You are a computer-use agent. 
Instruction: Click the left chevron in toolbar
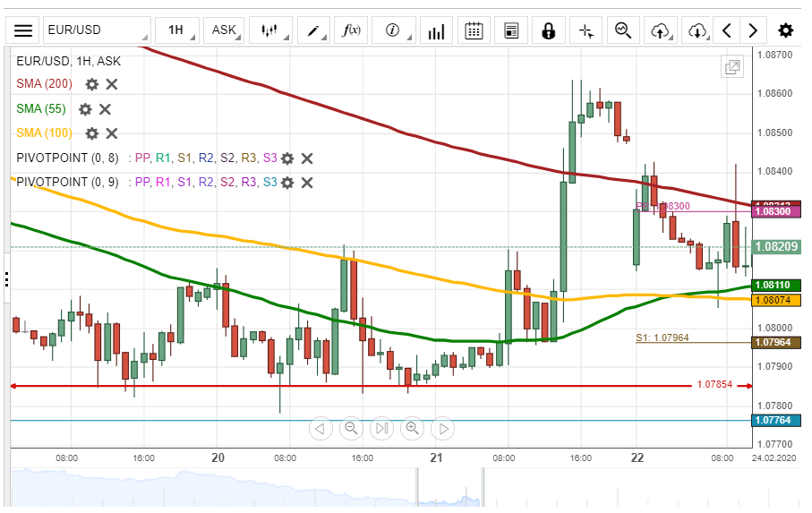tap(727, 30)
